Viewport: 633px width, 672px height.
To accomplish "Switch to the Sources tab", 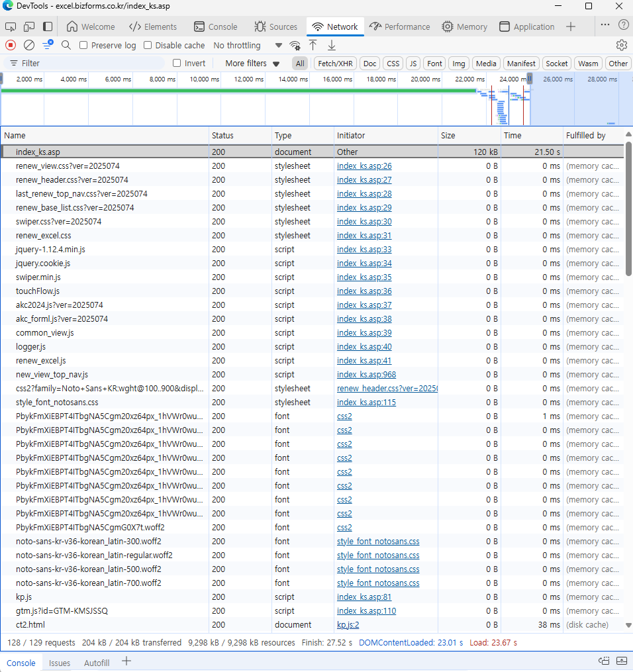I will (x=276, y=26).
